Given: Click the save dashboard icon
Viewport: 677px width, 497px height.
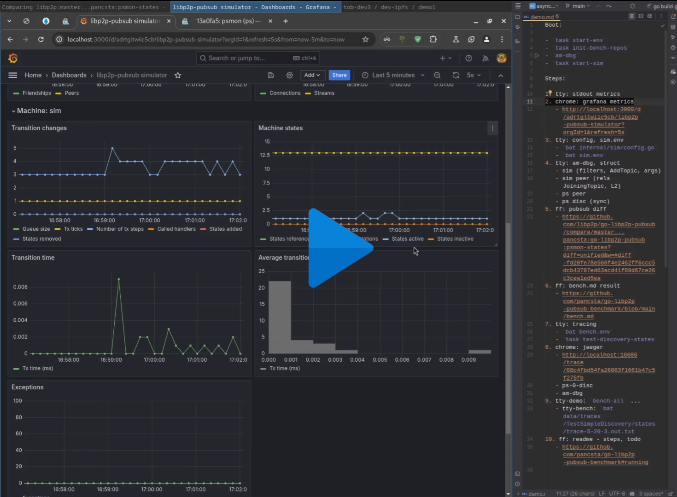Looking at the screenshot, I should [271, 75].
